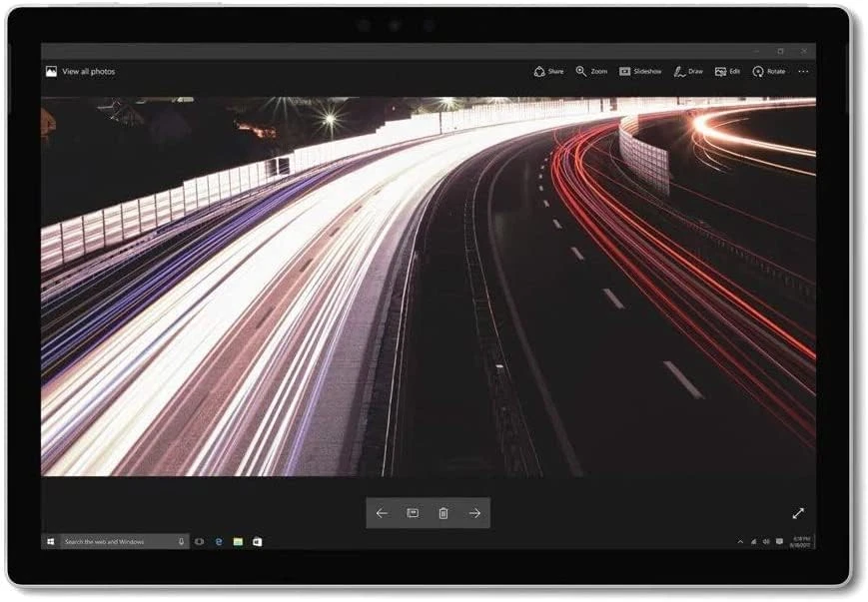Open the Draw tool
Image resolution: width=868 pixels, height=602 pixels.
tap(679, 71)
